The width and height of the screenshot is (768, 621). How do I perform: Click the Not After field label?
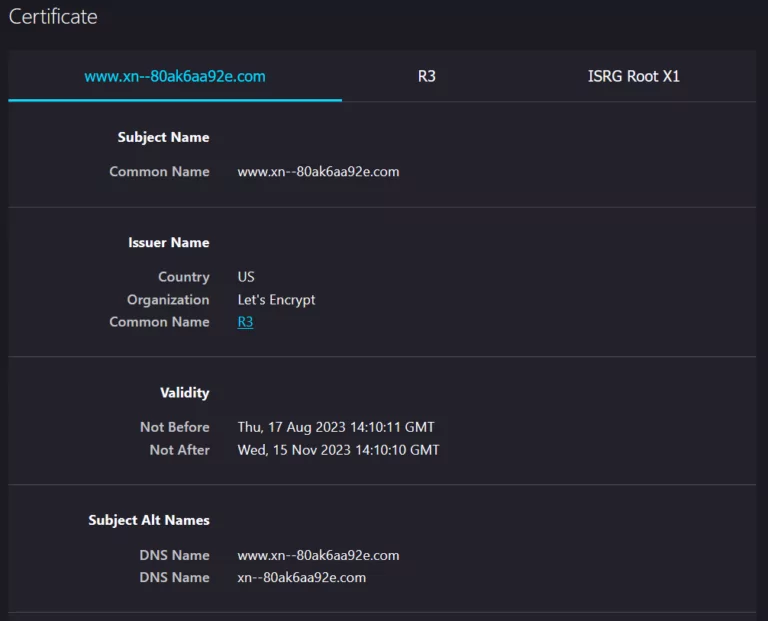179,450
